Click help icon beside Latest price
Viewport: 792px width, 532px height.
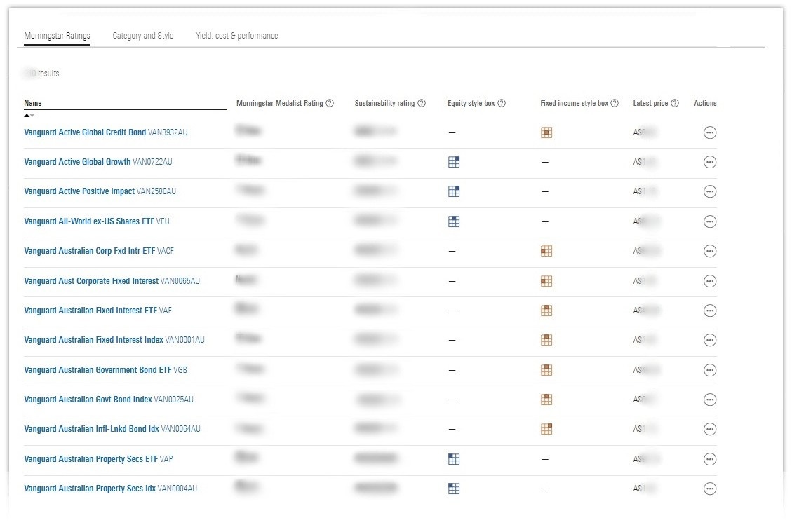pyautogui.click(x=675, y=104)
